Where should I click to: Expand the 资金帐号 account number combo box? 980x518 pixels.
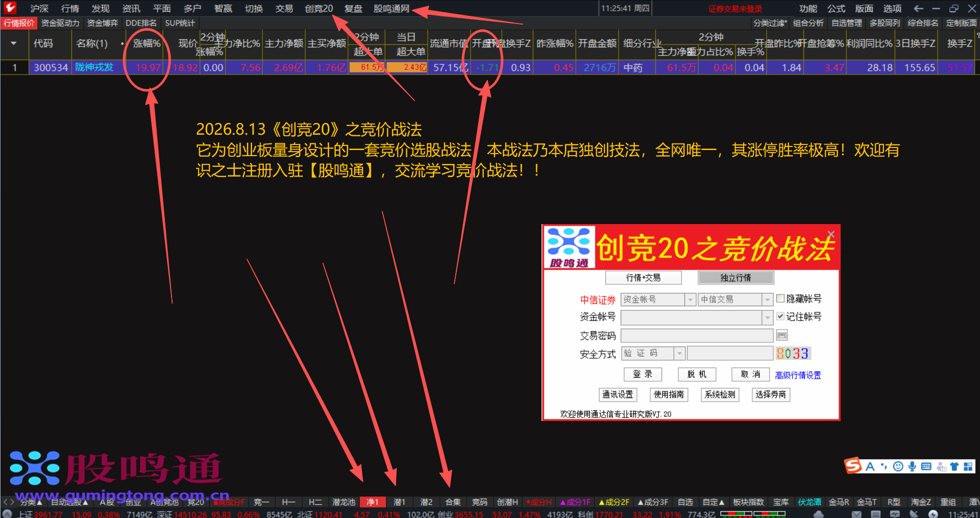[x=767, y=317]
